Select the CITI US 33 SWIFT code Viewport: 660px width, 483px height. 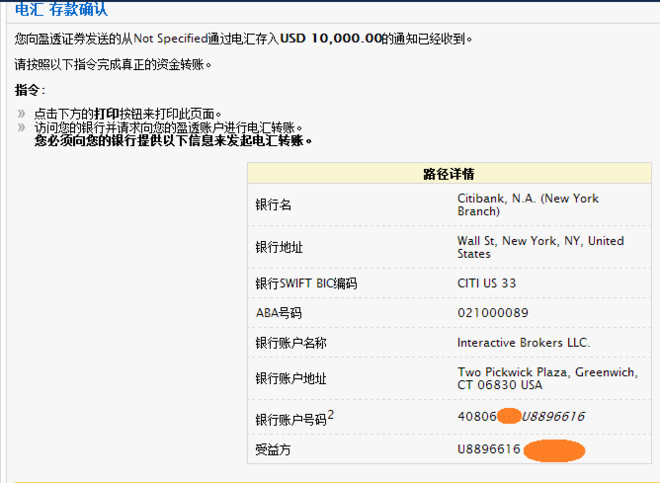[x=487, y=283]
